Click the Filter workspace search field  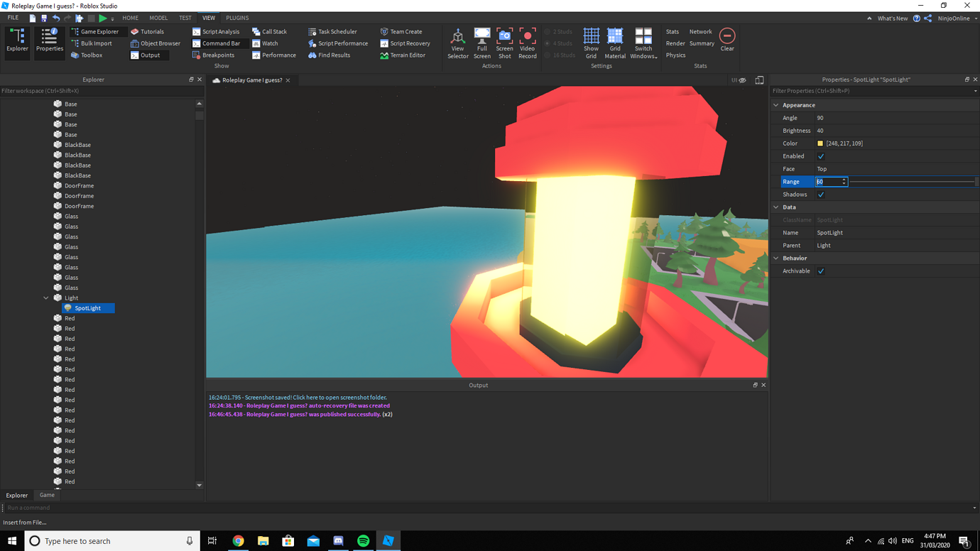tap(101, 91)
